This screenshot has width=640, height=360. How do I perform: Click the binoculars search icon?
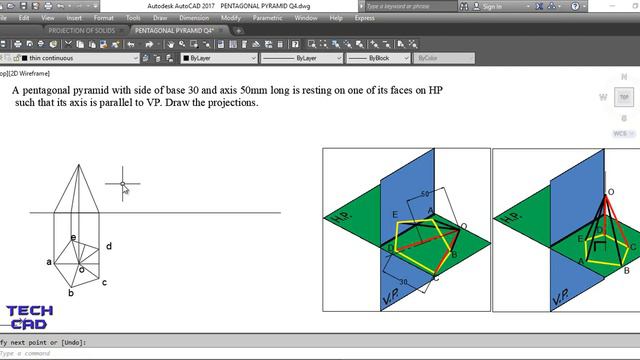pos(464,6)
